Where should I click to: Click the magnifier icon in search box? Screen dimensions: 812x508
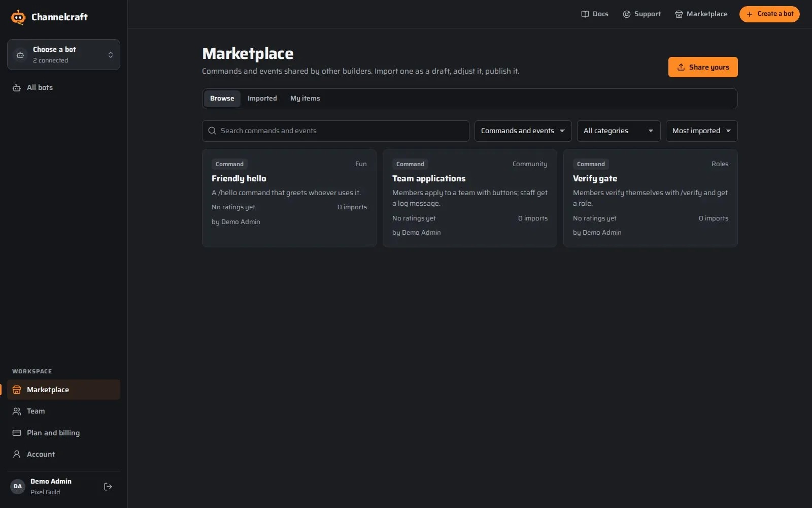[x=212, y=131]
